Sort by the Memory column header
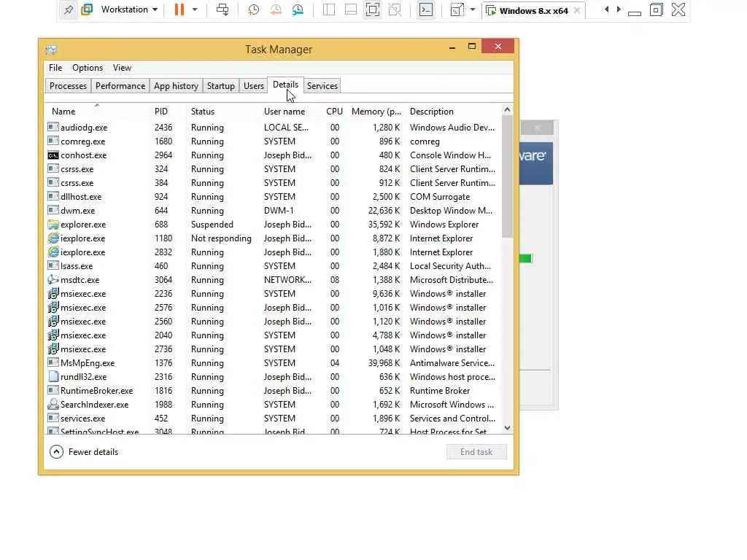This screenshot has height=560, width=747. [376, 112]
